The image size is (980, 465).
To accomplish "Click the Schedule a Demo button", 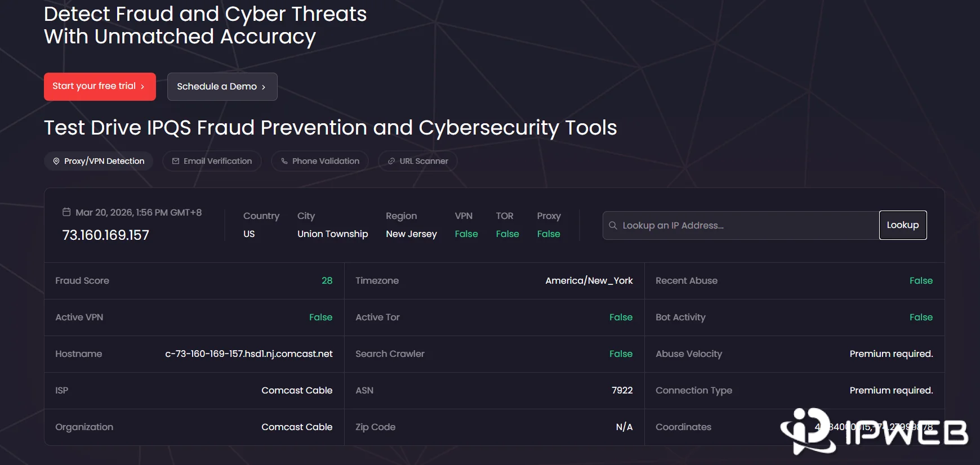I will [222, 87].
